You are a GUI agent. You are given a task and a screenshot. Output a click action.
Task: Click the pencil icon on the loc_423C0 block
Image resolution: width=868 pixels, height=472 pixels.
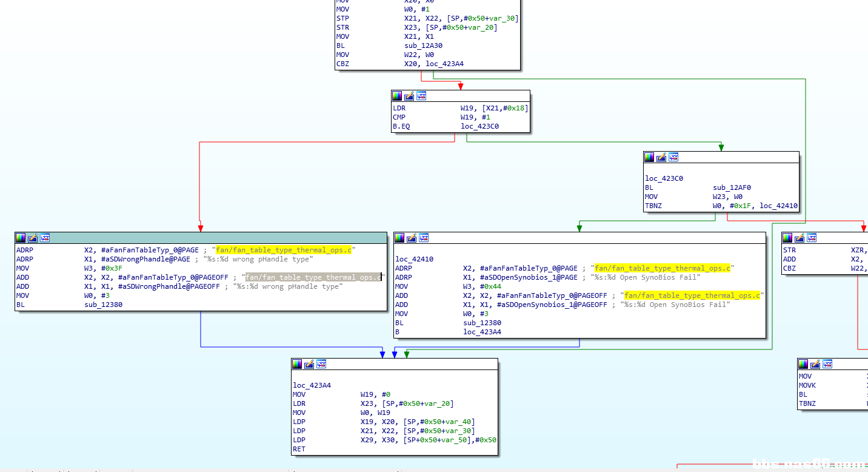coord(661,157)
